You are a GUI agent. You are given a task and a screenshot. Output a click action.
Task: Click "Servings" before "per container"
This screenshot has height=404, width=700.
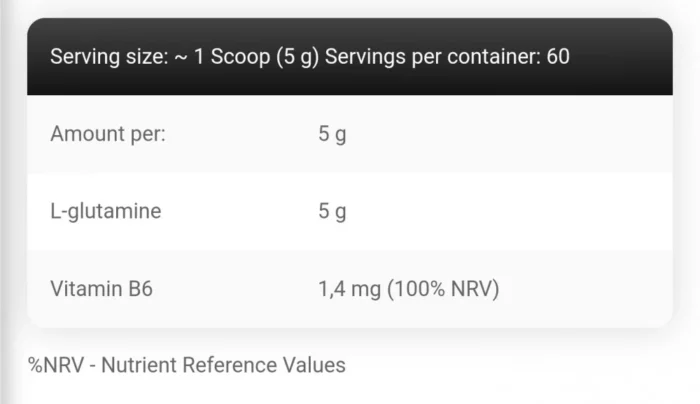364,57
